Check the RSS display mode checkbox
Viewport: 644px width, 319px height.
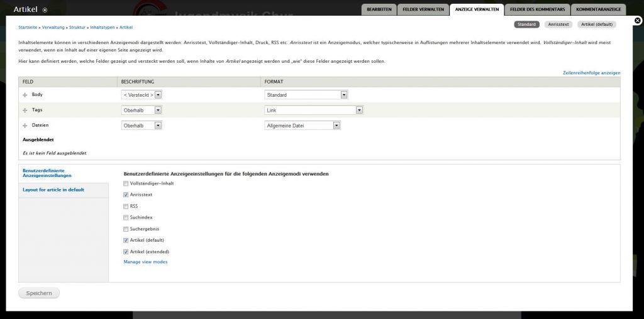pos(126,206)
